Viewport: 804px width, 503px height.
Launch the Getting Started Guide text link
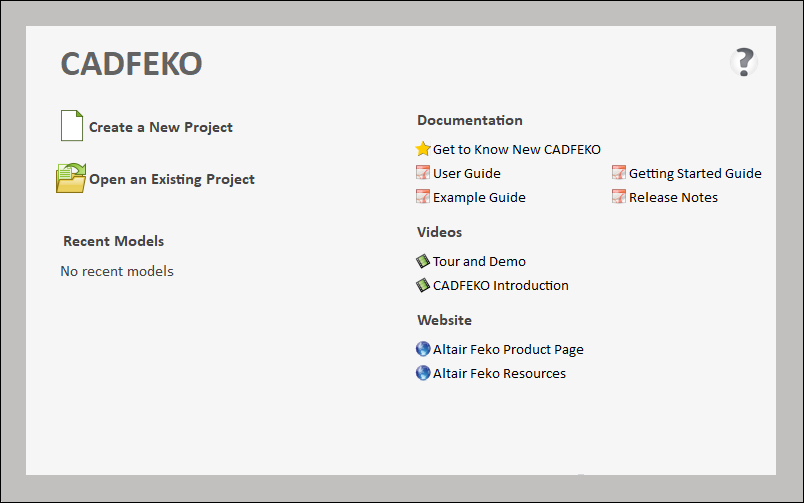click(695, 173)
